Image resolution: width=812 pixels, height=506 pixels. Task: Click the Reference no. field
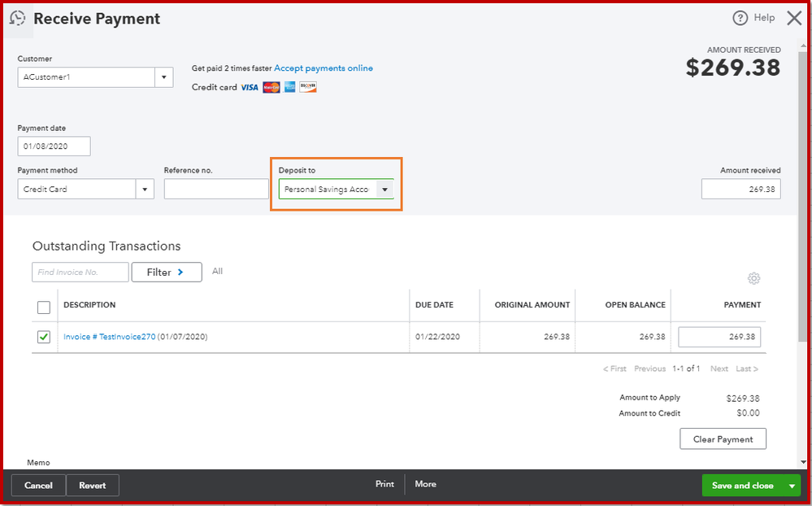[216, 190]
